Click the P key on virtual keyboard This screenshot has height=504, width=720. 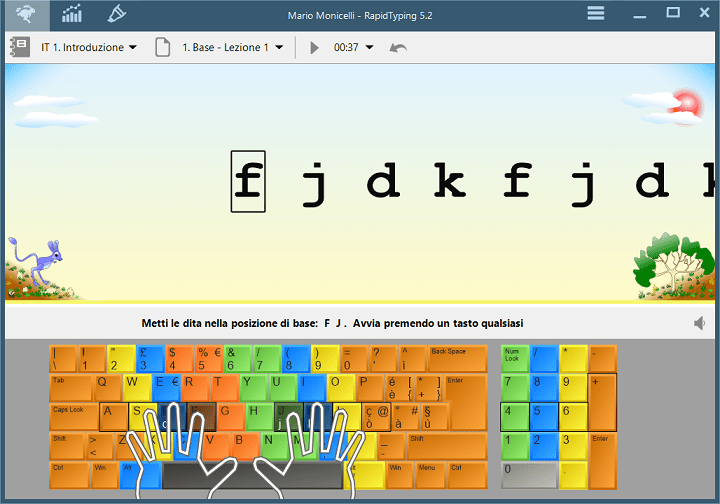(370, 387)
